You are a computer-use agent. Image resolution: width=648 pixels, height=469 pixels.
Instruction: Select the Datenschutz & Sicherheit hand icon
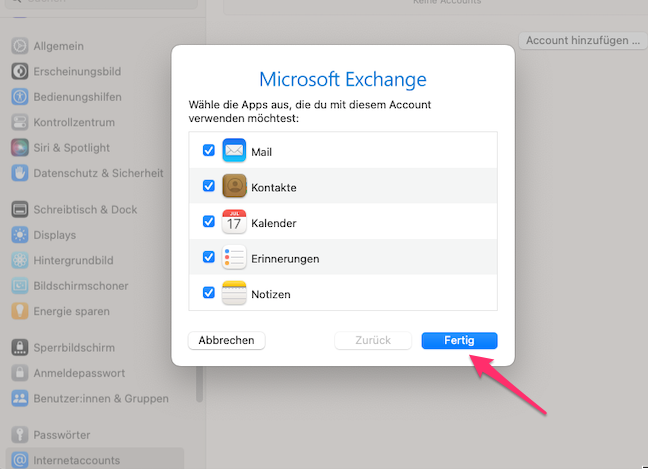(19, 173)
